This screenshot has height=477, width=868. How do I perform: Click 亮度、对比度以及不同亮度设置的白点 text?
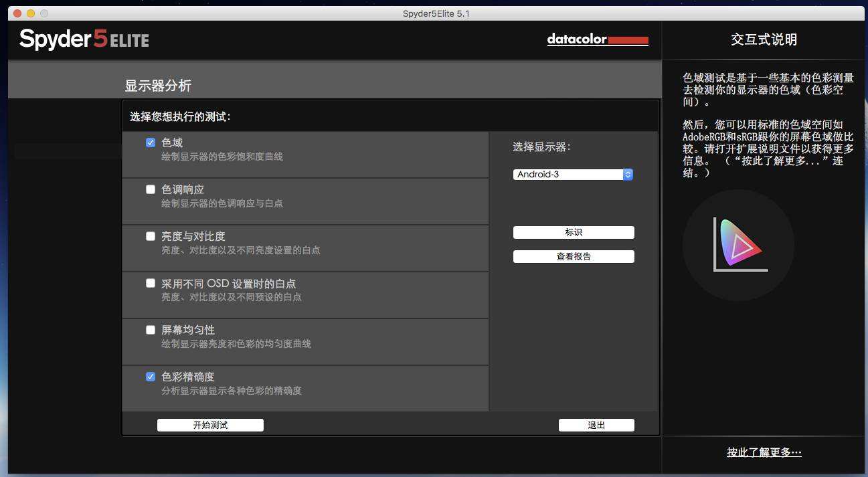241,250
